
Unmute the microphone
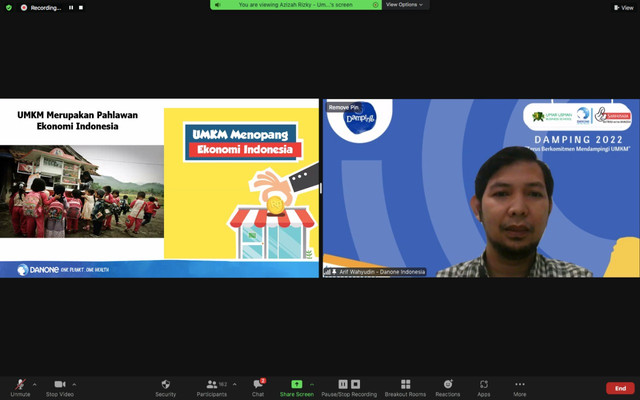20,388
